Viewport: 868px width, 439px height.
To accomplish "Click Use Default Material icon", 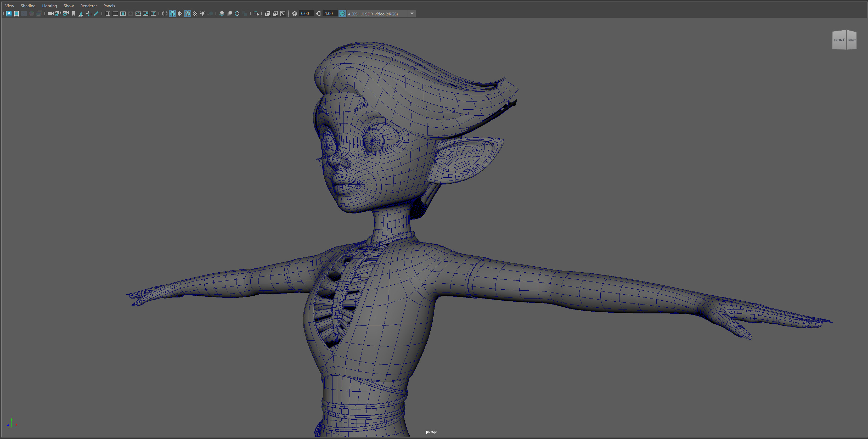I will [180, 14].
